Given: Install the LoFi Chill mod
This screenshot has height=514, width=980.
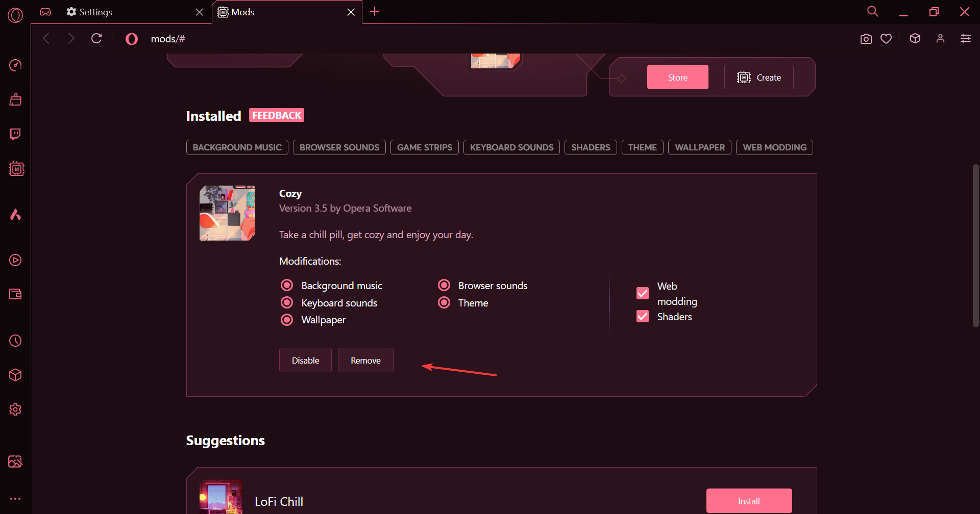Looking at the screenshot, I should tap(749, 501).
